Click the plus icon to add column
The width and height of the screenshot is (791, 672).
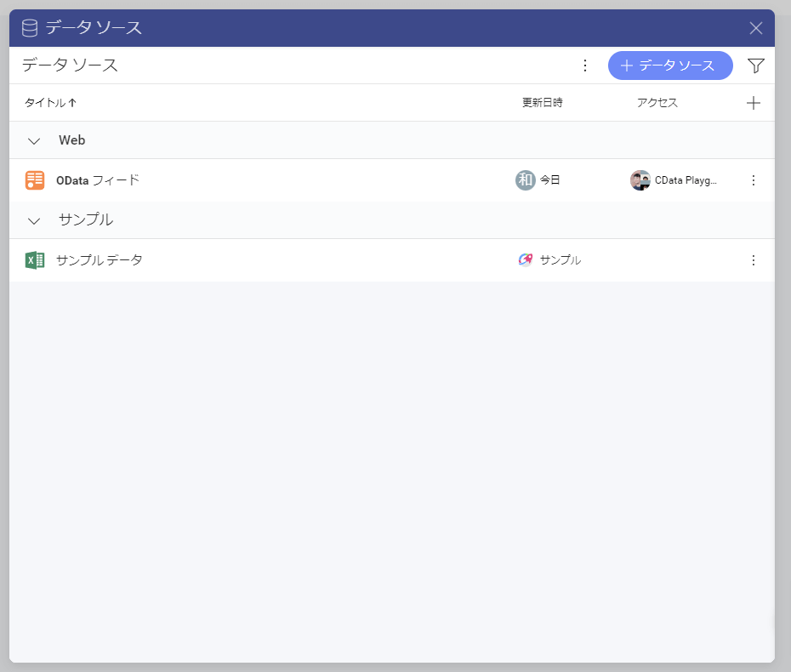click(x=753, y=103)
